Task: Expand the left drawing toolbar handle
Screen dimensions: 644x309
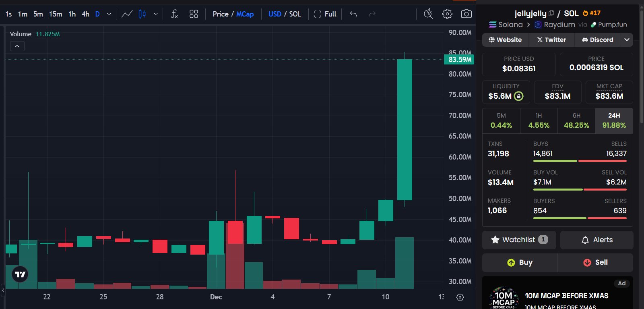Action: pyautogui.click(x=3, y=290)
